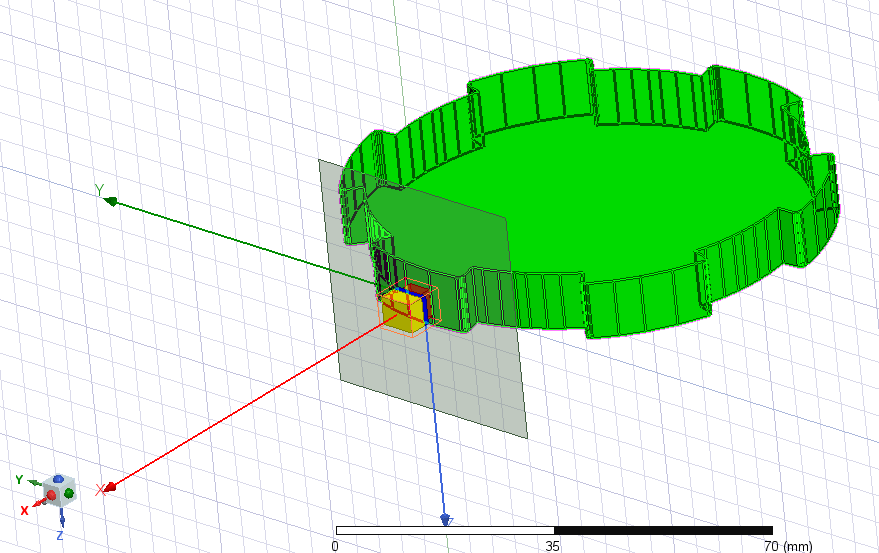Click the blue arrowhead of the model Z axis
Image resolution: width=879 pixels, height=553 pixels.
(x=445, y=520)
